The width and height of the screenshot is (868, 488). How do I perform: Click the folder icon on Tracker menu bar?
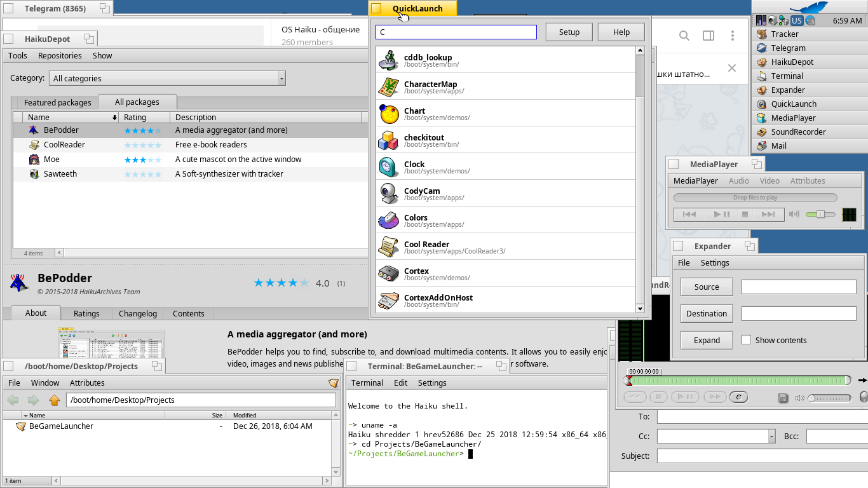334,383
